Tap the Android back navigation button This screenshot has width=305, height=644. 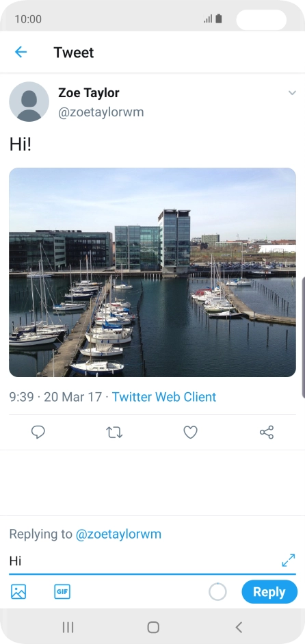[x=239, y=627]
